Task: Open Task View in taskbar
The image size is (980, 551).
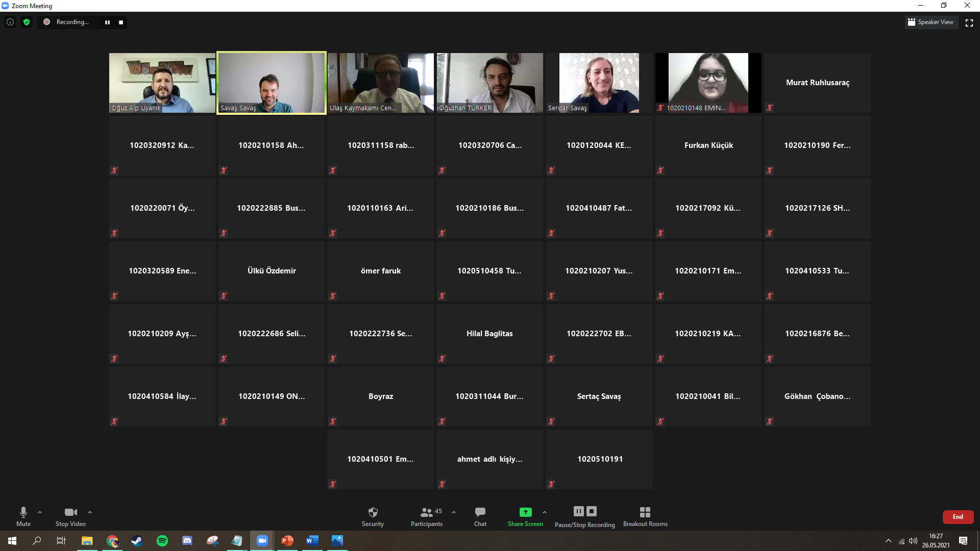Action: coord(61,541)
